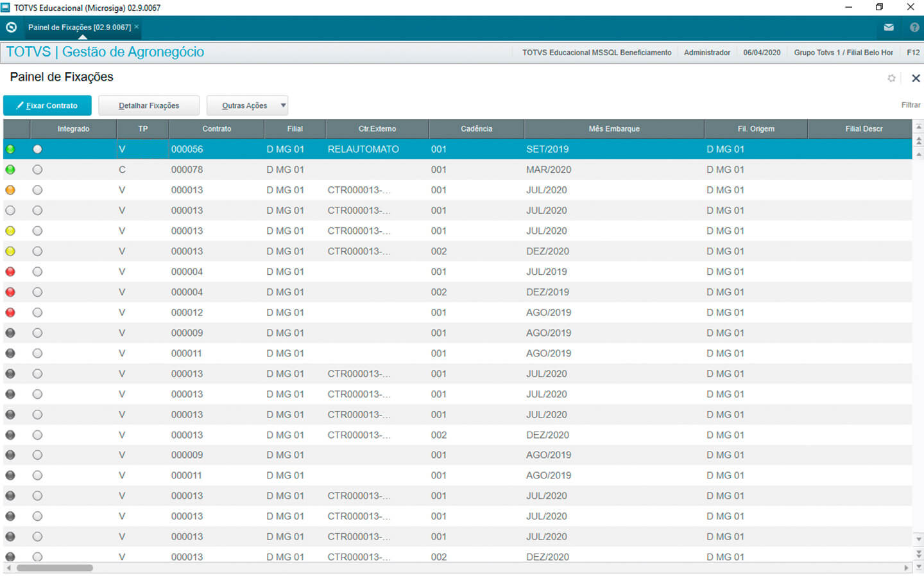Image resolution: width=924 pixels, height=578 pixels.
Task: Click the red status indicator for contract 000012
Action: pos(10,313)
